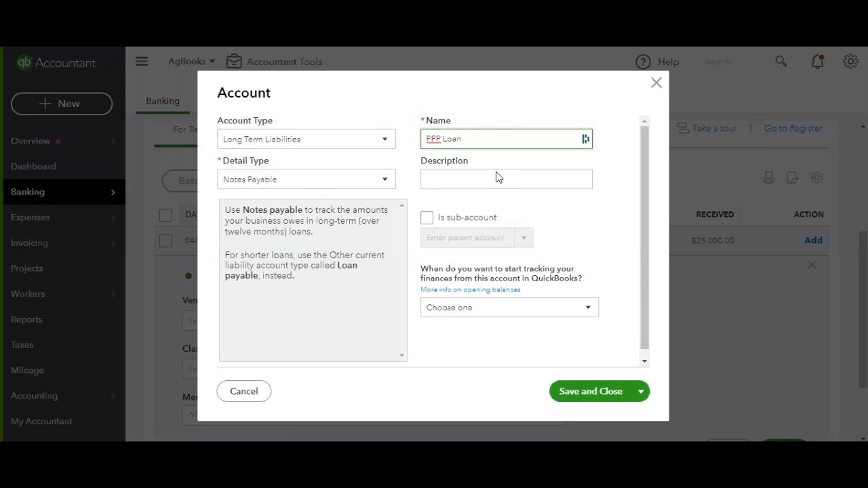Open the Detail Type dropdown
Image resolution: width=868 pixels, height=488 pixels.
pyautogui.click(x=307, y=179)
